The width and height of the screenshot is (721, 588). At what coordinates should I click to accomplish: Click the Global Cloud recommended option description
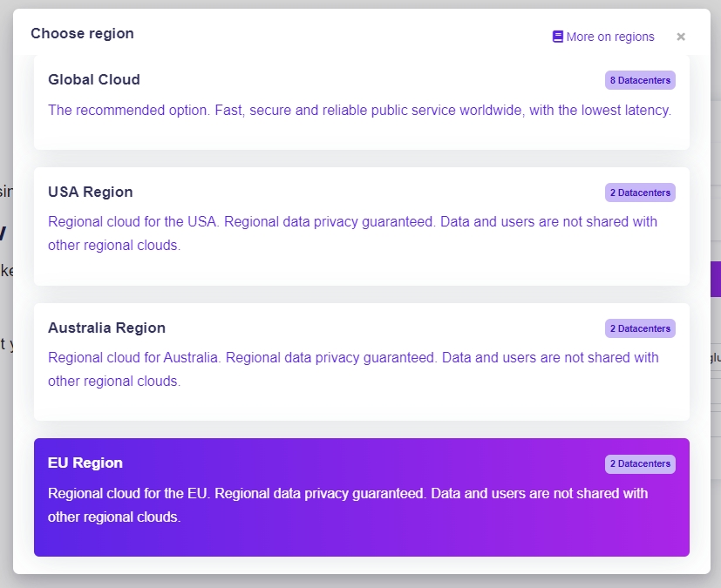point(359,111)
